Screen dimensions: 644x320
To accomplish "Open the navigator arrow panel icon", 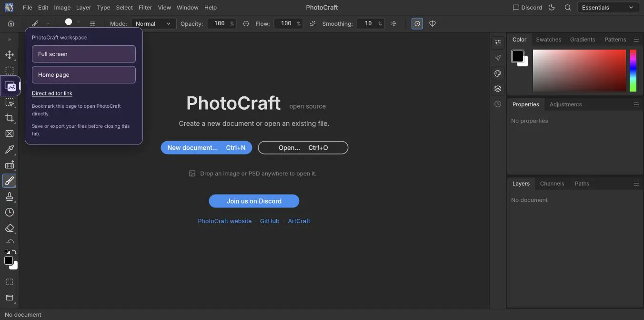I will click(498, 58).
